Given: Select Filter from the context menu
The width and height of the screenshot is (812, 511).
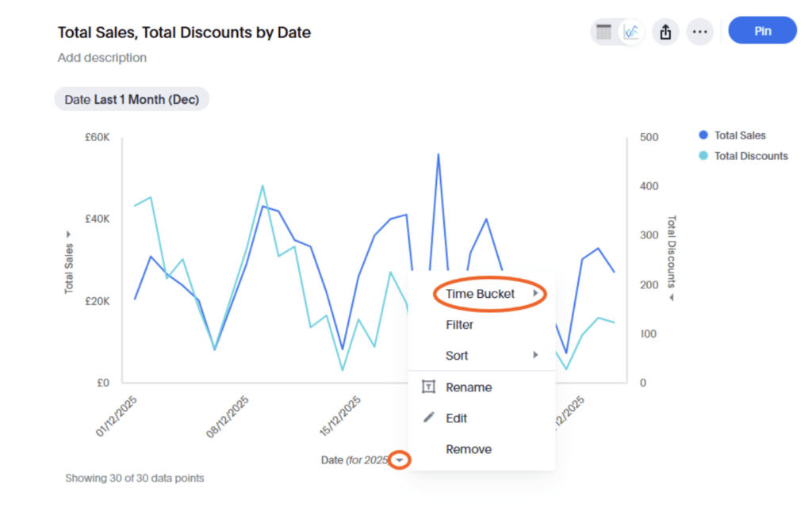Looking at the screenshot, I should (x=460, y=325).
